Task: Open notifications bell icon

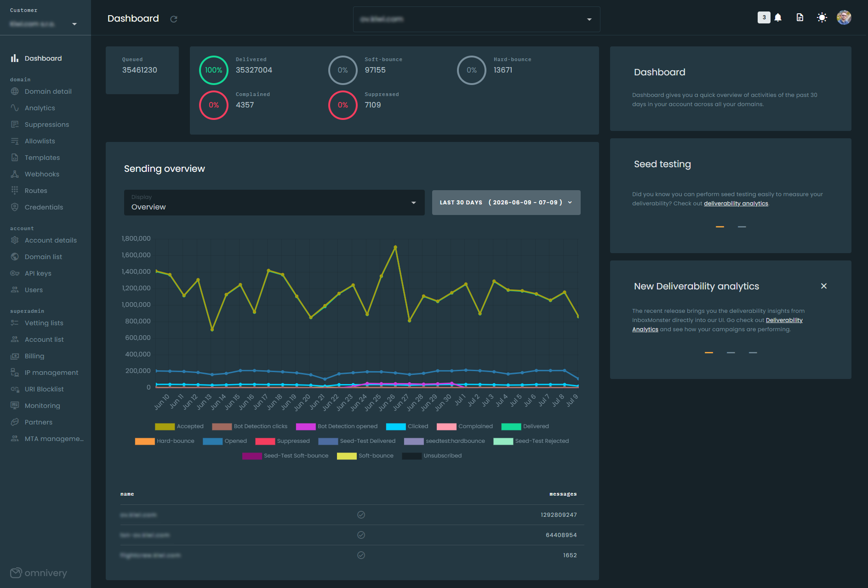Action: (x=778, y=17)
